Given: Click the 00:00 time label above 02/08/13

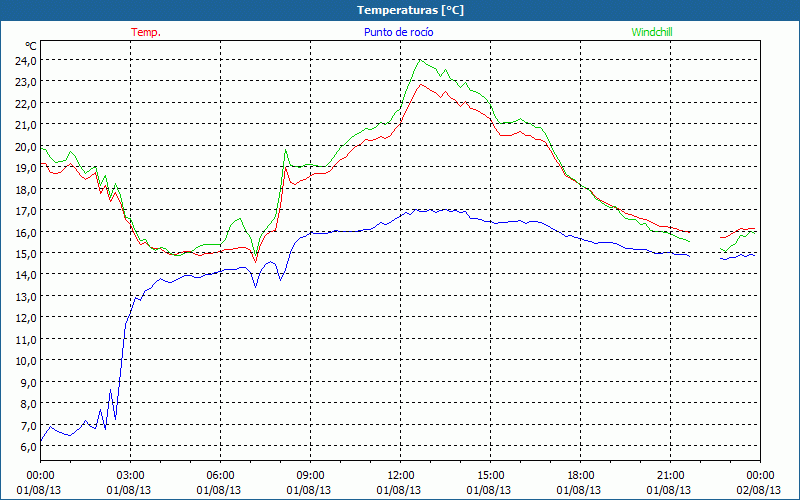Looking at the screenshot, I should point(760,476).
